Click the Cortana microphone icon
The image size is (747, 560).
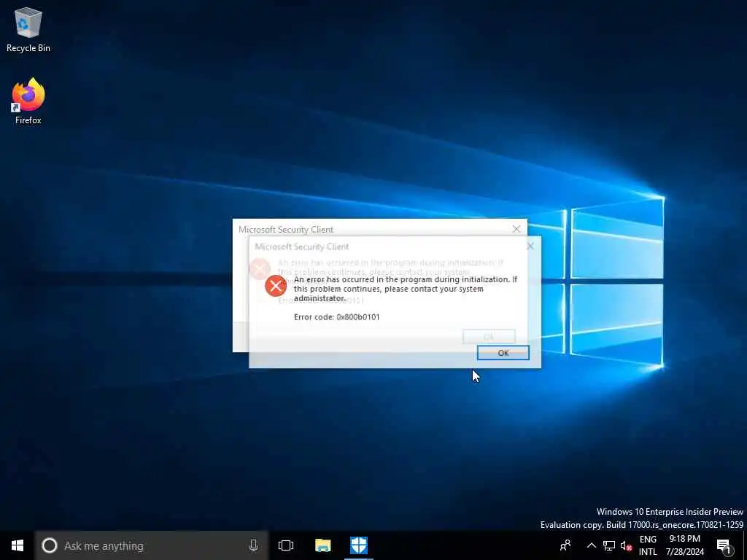(253, 545)
